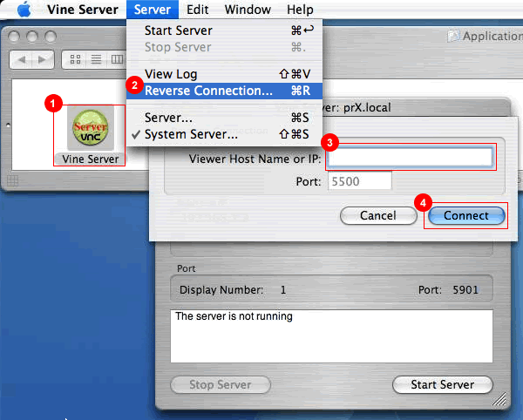The image size is (523, 420).
Task: Click the Server menu in menu bar
Action: 153,10
